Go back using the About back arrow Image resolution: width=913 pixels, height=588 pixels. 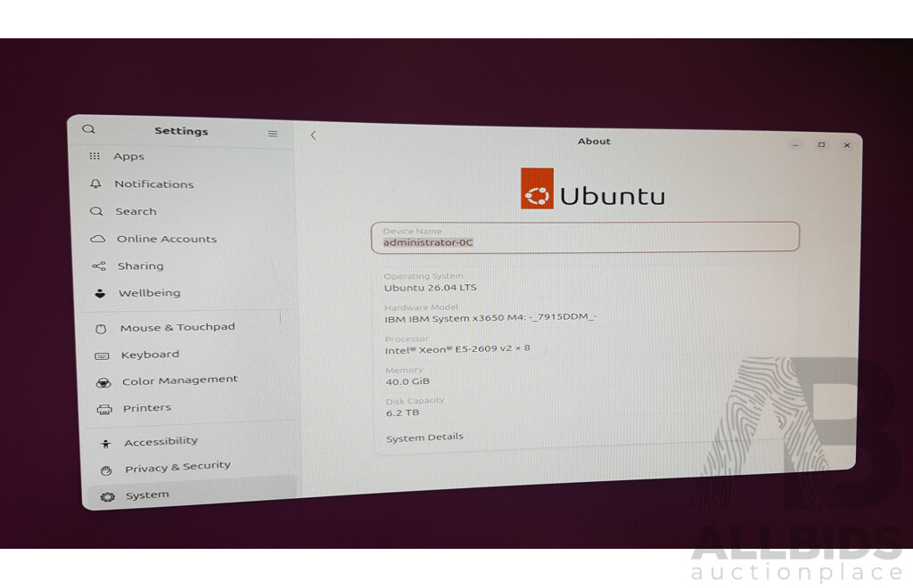[313, 135]
